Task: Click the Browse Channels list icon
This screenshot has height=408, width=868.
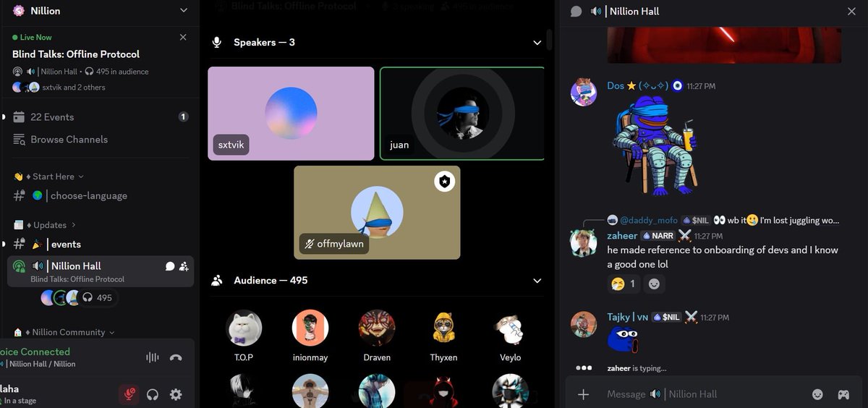Action: 19,140
